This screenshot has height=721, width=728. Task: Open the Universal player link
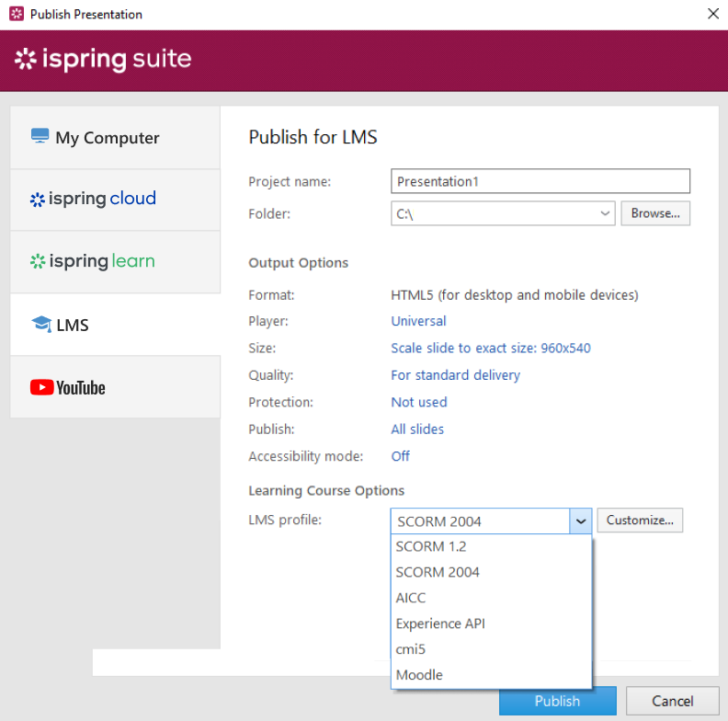click(418, 321)
